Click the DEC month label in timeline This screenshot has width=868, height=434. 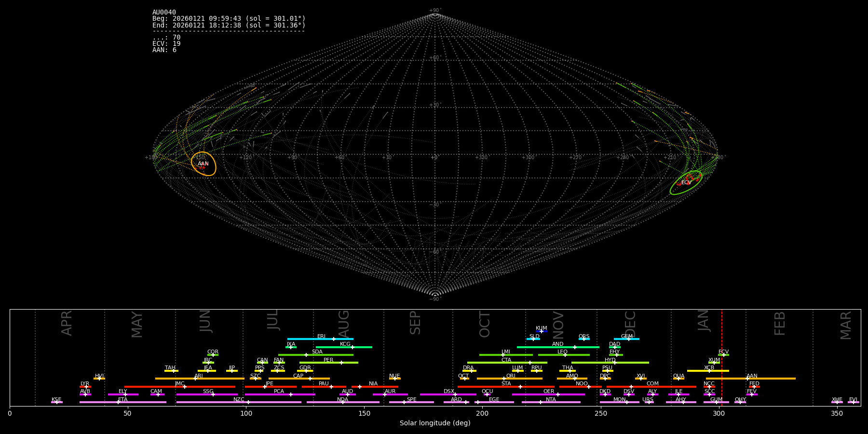pos(631,324)
